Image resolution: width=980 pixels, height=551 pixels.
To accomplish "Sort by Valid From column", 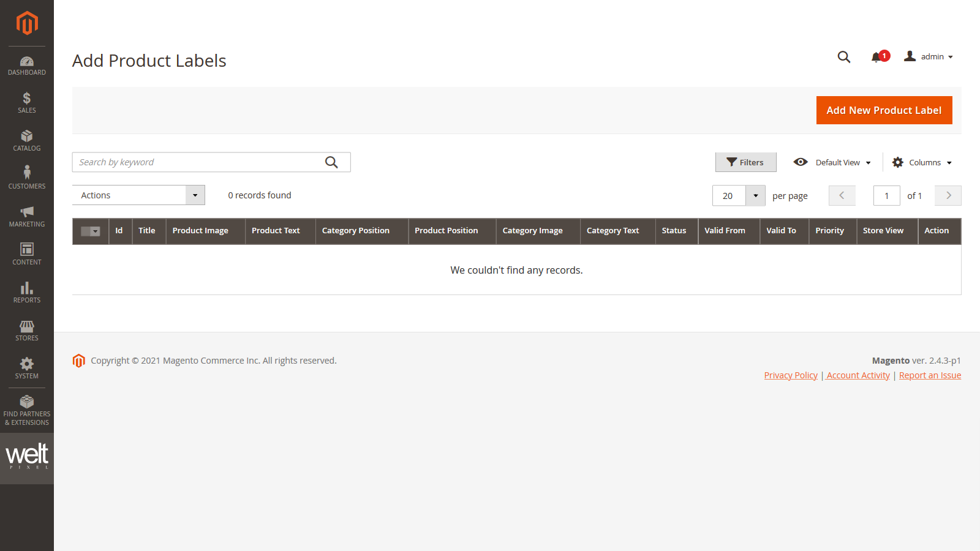I will [729, 231].
